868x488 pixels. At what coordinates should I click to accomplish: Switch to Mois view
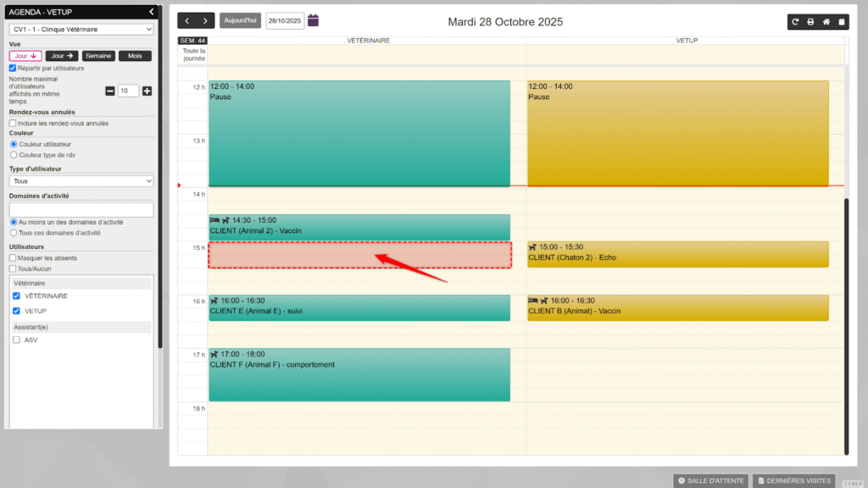[x=135, y=56]
